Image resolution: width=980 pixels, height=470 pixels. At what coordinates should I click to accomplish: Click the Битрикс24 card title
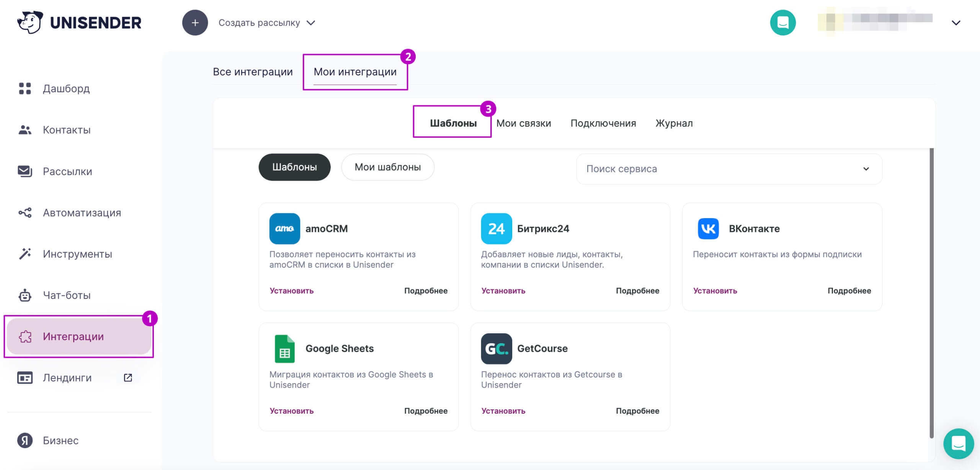543,228
